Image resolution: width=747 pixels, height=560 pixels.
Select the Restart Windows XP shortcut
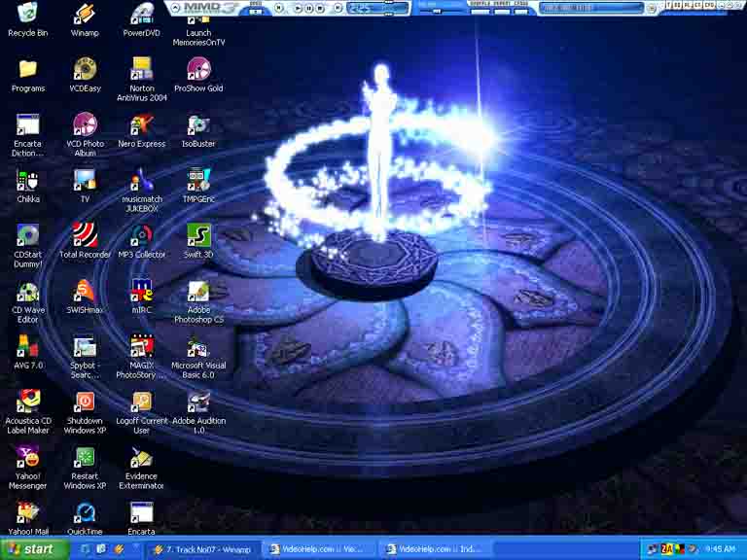tap(85, 468)
